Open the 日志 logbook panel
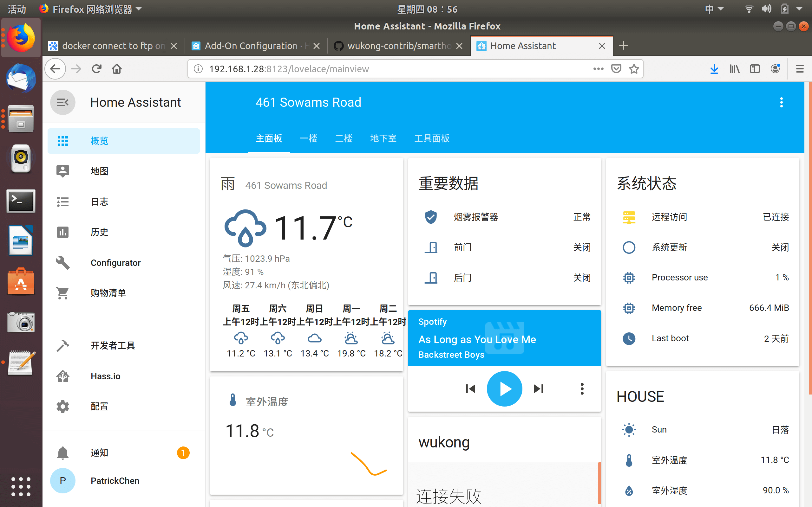 click(x=99, y=202)
